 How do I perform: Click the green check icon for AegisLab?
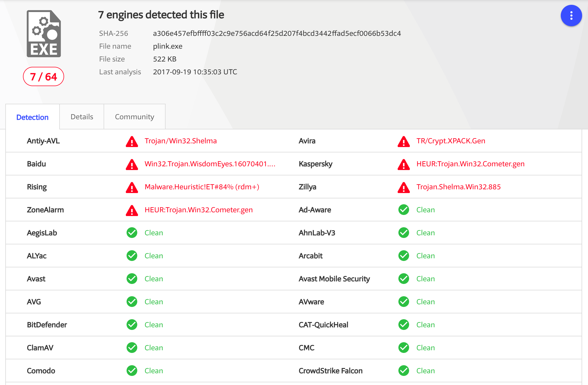tap(132, 233)
